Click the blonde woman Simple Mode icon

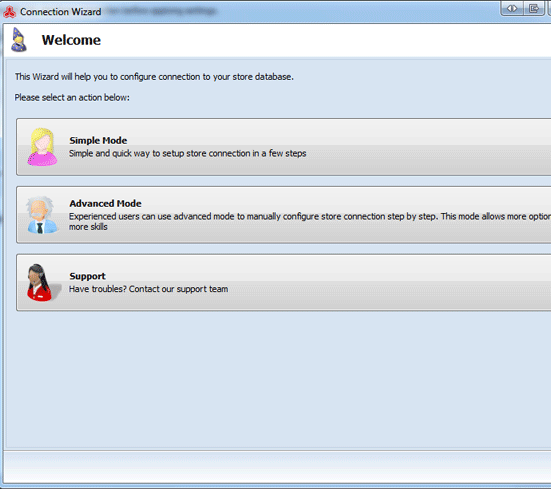click(42, 147)
